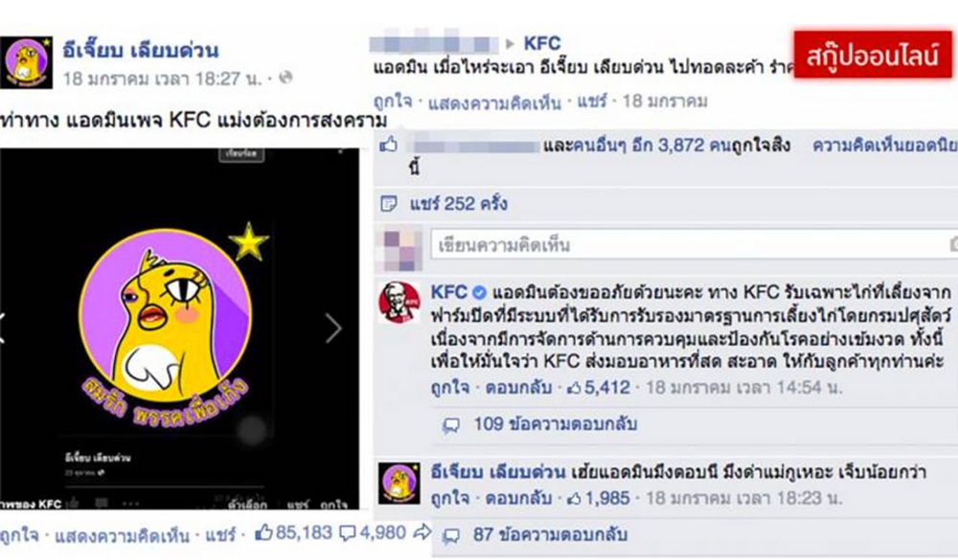Screen dimensions: 958x560
Task: Click ตอบกลับ under อีเจี๊ยบ's comment
Action: tap(518, 499)
